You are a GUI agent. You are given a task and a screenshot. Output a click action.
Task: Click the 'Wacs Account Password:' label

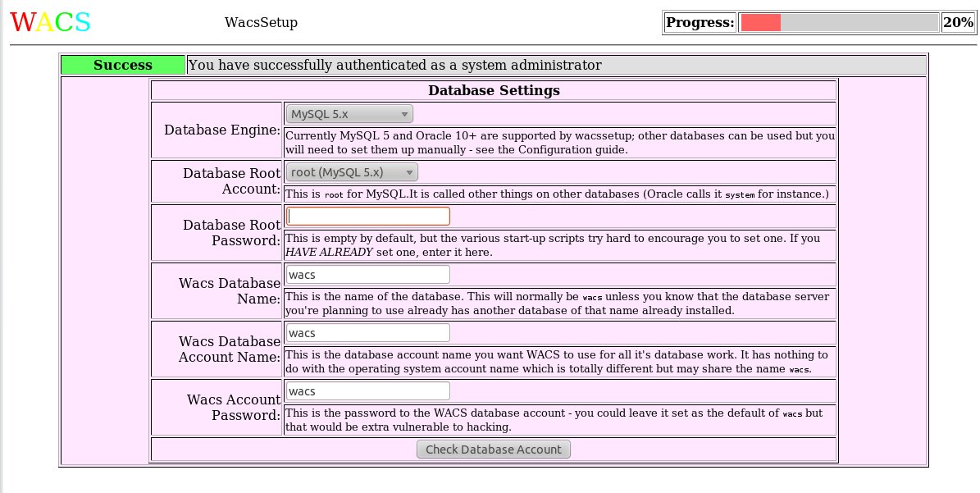tap(234, 408)
